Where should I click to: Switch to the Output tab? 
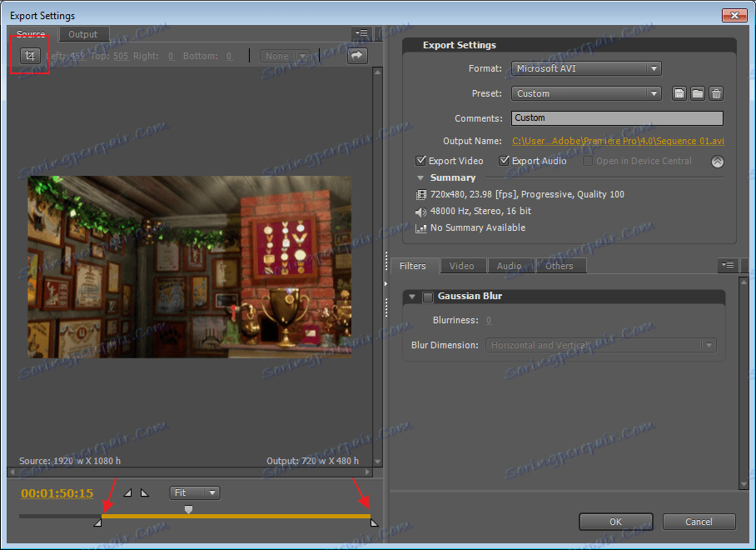pos(82,34)
